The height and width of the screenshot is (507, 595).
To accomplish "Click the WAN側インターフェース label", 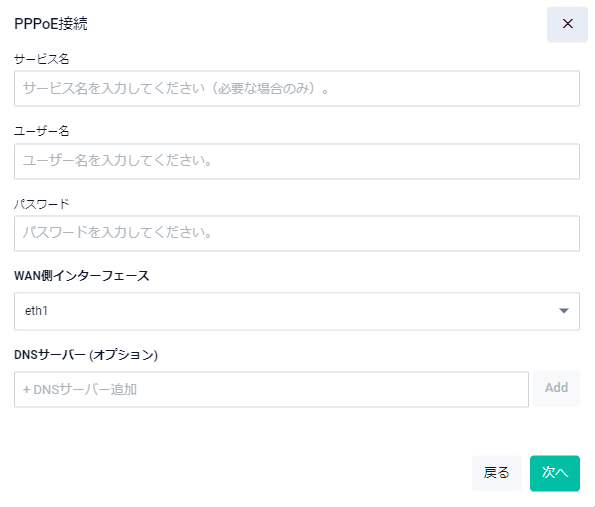I will [x=82, y=276].
